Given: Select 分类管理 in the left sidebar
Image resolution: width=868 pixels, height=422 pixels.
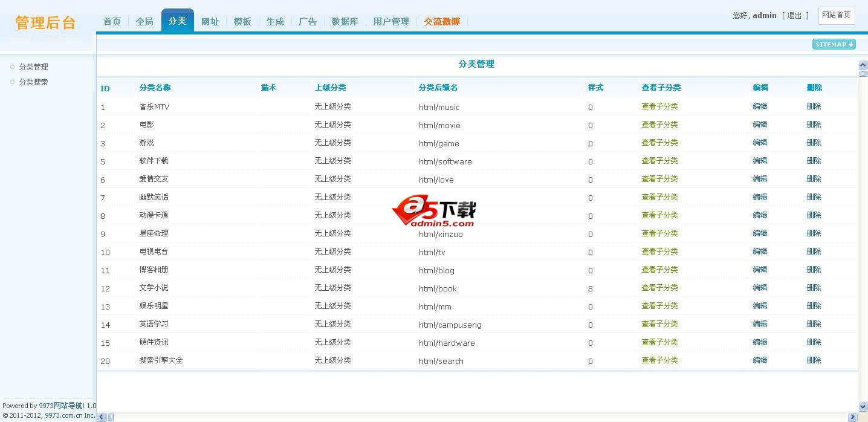Looking at the screenshot, I should pos(33,67).
